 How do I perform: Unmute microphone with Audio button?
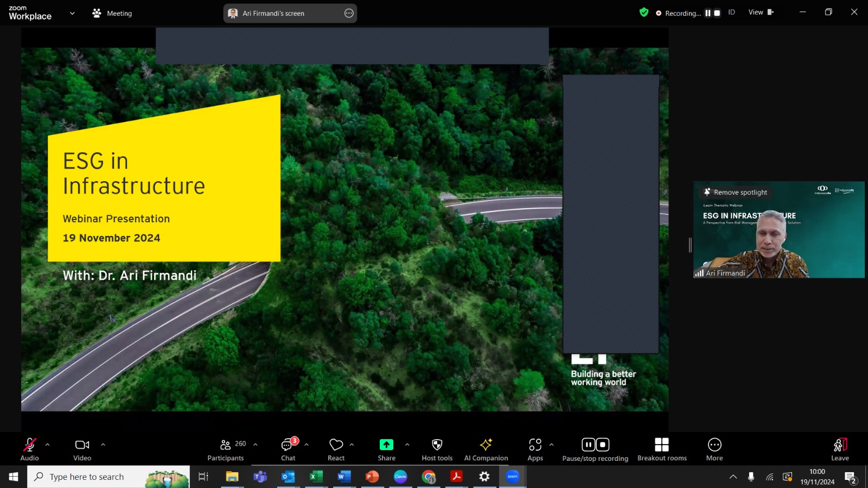(x=29, y=450)
